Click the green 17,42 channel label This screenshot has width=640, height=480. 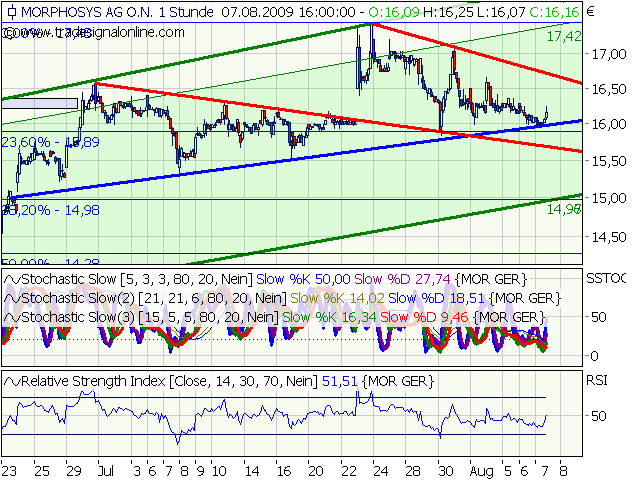[564, 37]
